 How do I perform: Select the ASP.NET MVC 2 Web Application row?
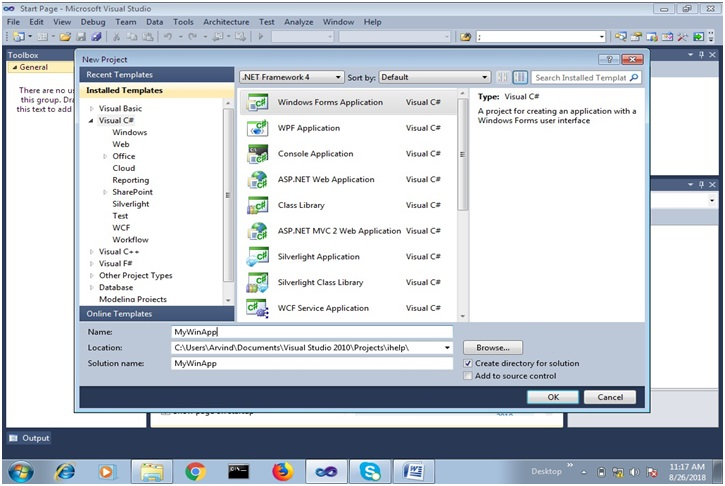point(348,231)
